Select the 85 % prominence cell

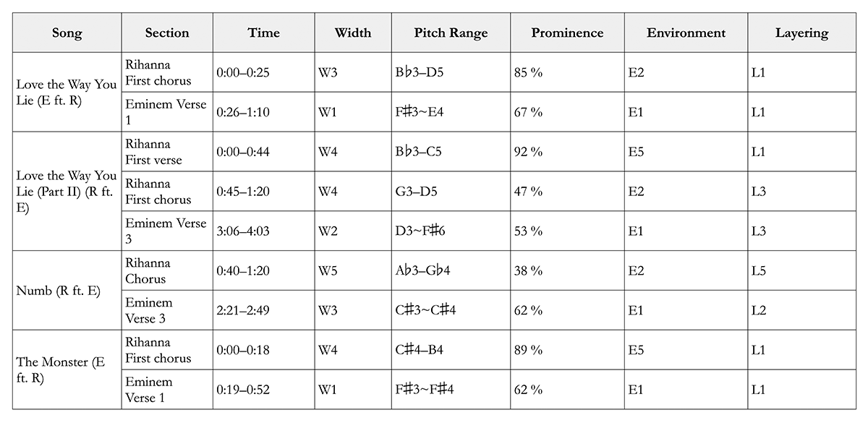(x=567, y=72)
